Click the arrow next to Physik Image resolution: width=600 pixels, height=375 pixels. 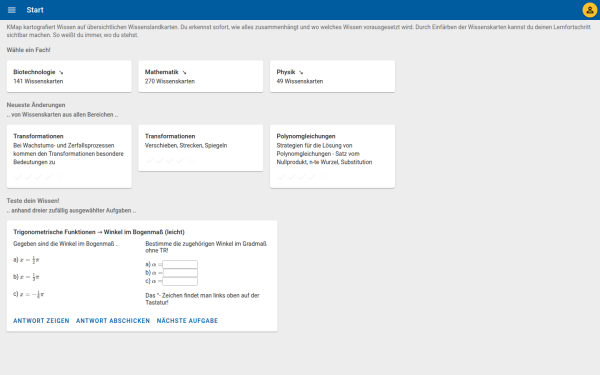pyautogui.click(x=301, y=72)
